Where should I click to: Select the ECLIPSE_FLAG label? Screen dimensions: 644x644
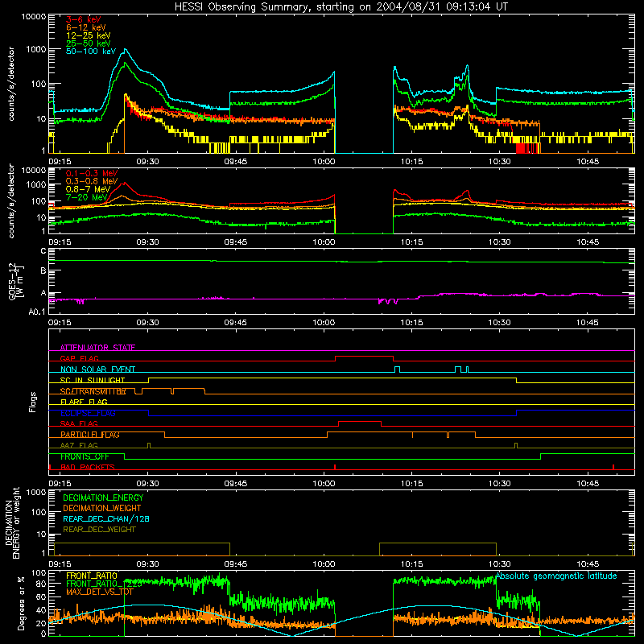pos(88,413)
